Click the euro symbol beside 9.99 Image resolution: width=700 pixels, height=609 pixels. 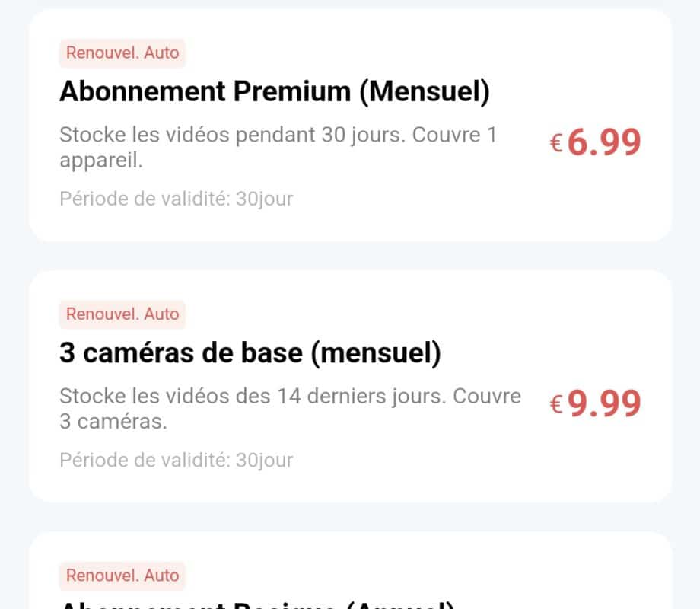click(555, 405)
